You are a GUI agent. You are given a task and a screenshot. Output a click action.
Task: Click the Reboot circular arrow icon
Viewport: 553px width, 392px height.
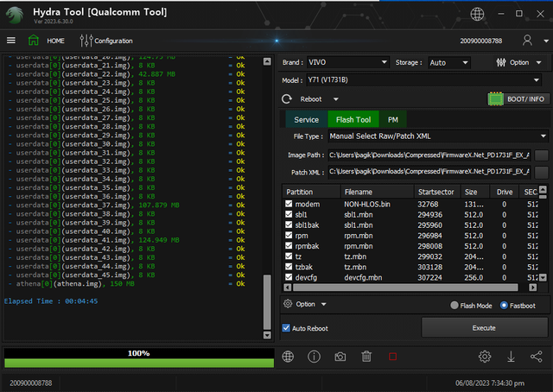[287, 99]
